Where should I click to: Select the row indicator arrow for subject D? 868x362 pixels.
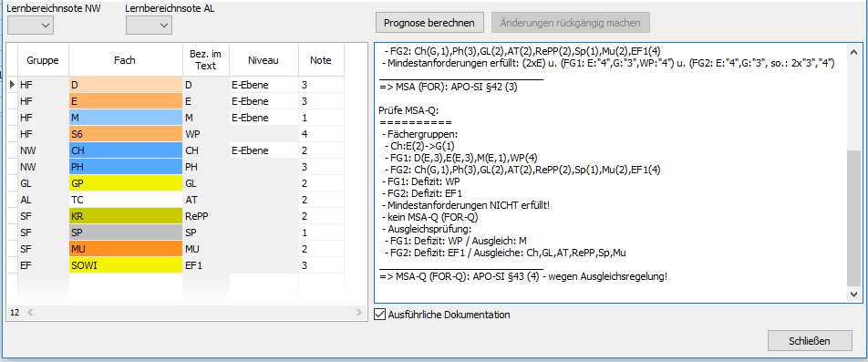12,85
